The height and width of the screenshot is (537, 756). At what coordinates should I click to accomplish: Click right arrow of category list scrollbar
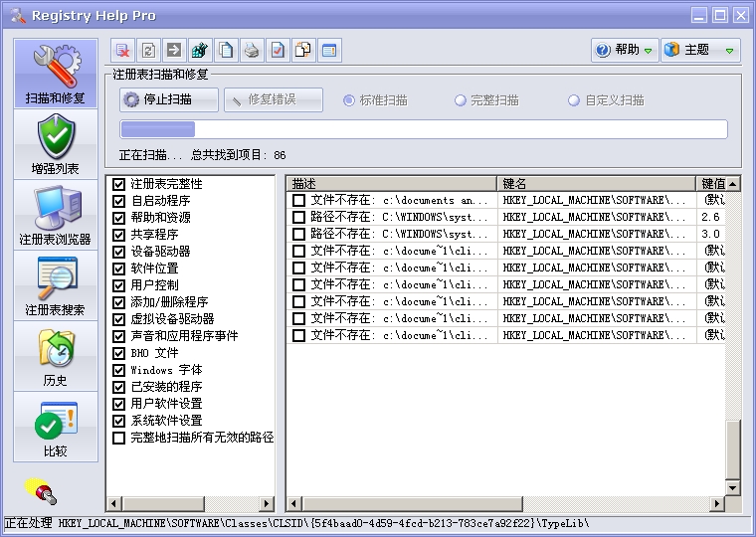coord(267,504)
